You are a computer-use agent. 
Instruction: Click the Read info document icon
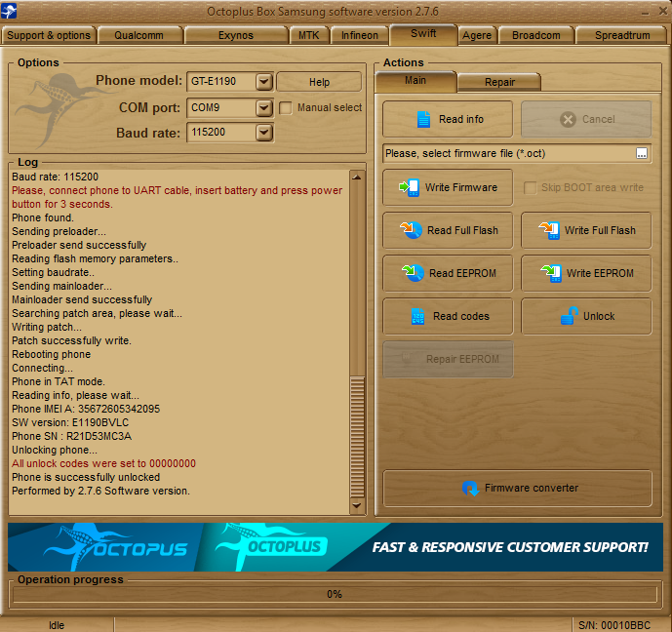pyautogui.click(x=423, y=119)
